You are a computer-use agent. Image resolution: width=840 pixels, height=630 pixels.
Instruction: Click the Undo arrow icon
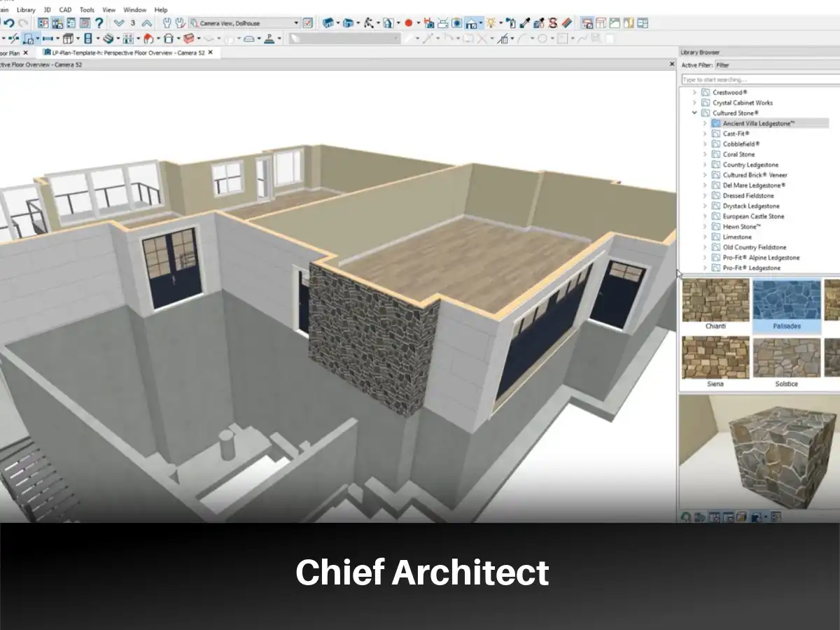click(9, 23)
